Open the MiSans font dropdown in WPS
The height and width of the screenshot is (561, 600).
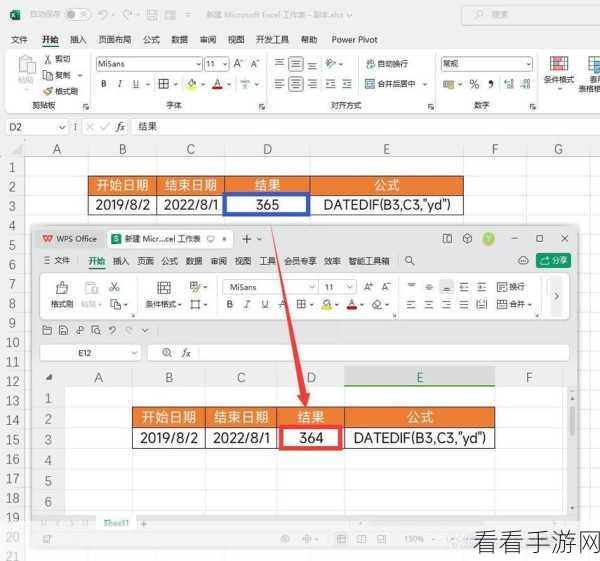312,287
